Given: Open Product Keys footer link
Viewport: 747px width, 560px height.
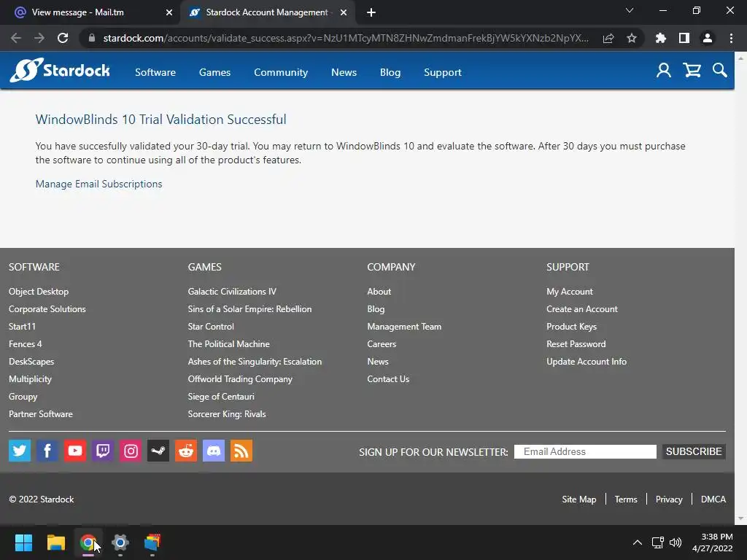Looking at the screenshot, I should (x=571, y=327).
